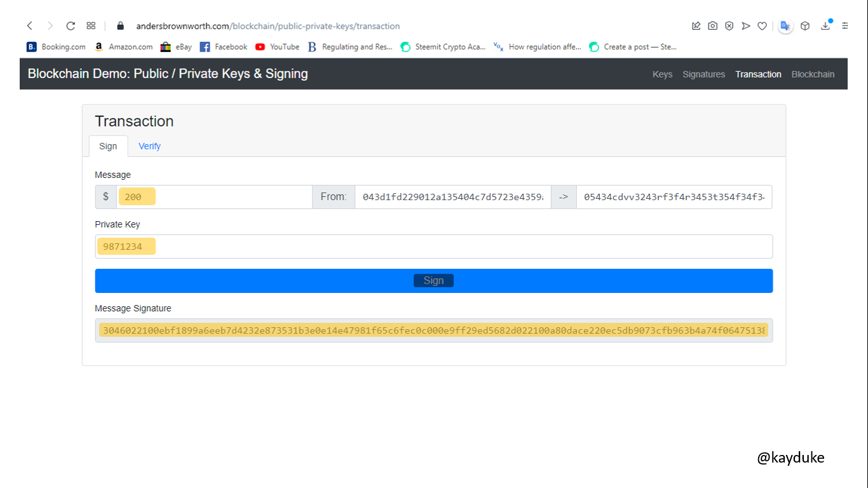Open the Amazon.com bookmark
This screenshot has height=488, width=868.
click(124, 47)
